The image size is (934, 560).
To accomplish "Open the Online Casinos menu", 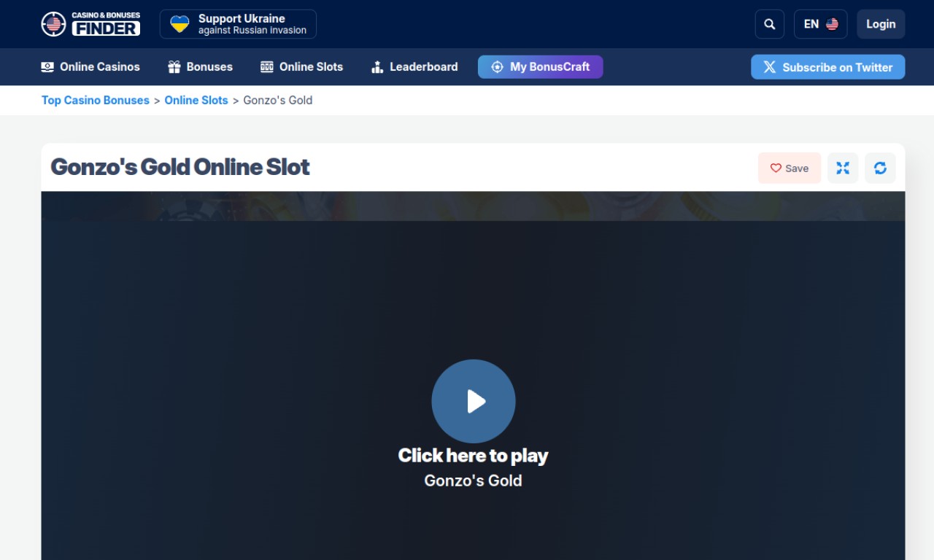I will (x=99, y=67).
